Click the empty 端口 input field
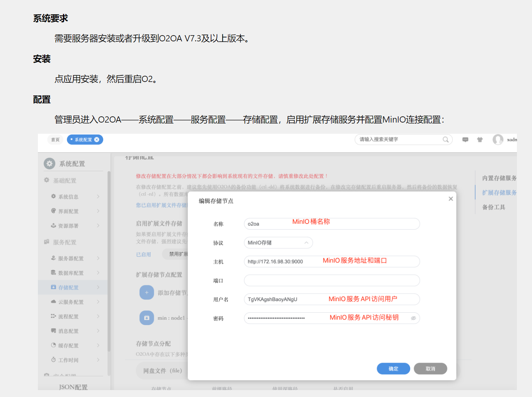 point(332,281)
